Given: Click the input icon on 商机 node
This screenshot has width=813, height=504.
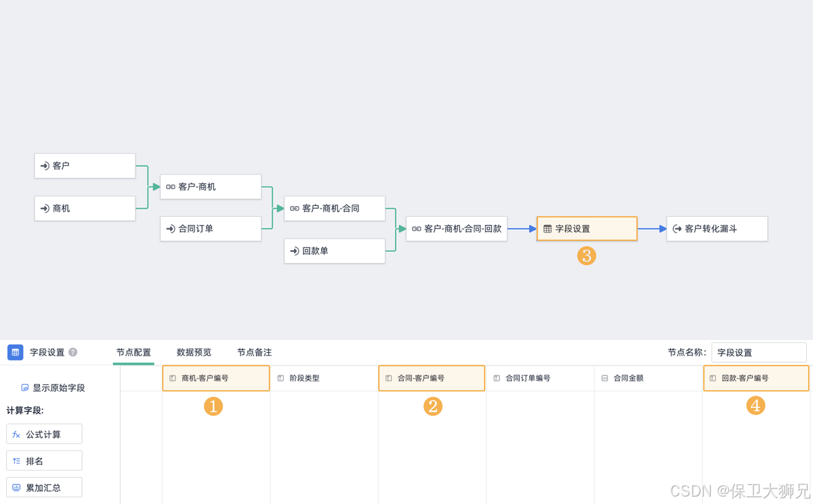Looking at the screenshot, I should pyautogui.click(x=45, y=209).
